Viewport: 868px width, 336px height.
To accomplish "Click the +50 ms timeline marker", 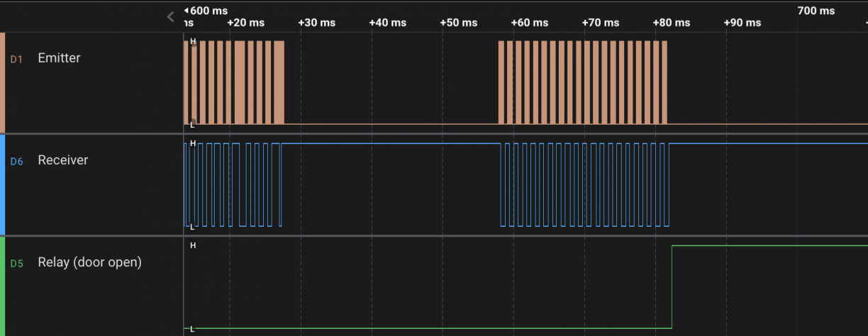I will (x=458, y=23).
